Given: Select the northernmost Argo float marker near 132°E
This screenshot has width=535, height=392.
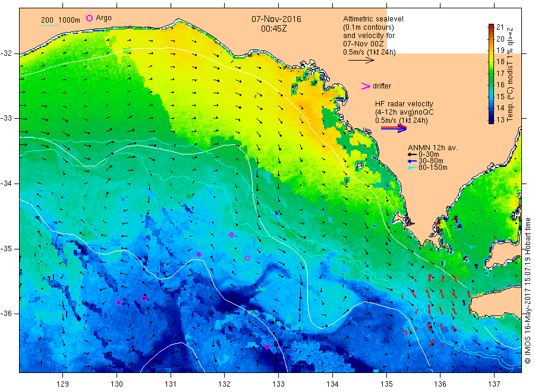Looking at the screenshot, I should tap(231, 235).
